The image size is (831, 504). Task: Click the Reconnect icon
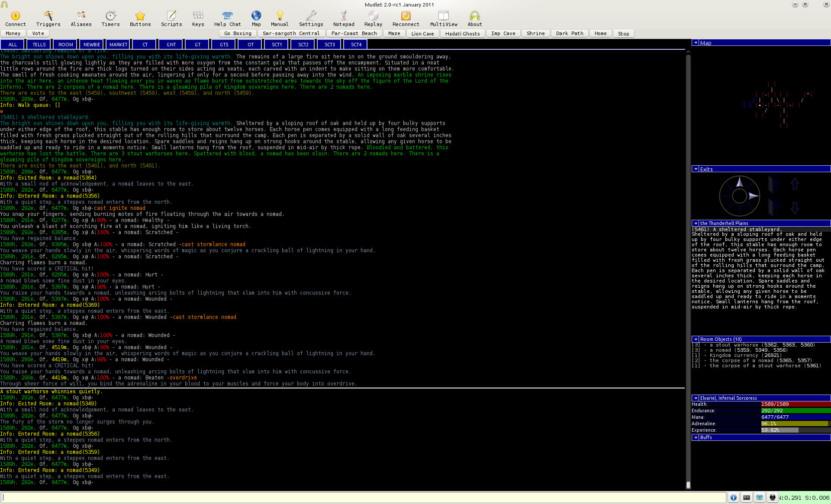(406, 19)
